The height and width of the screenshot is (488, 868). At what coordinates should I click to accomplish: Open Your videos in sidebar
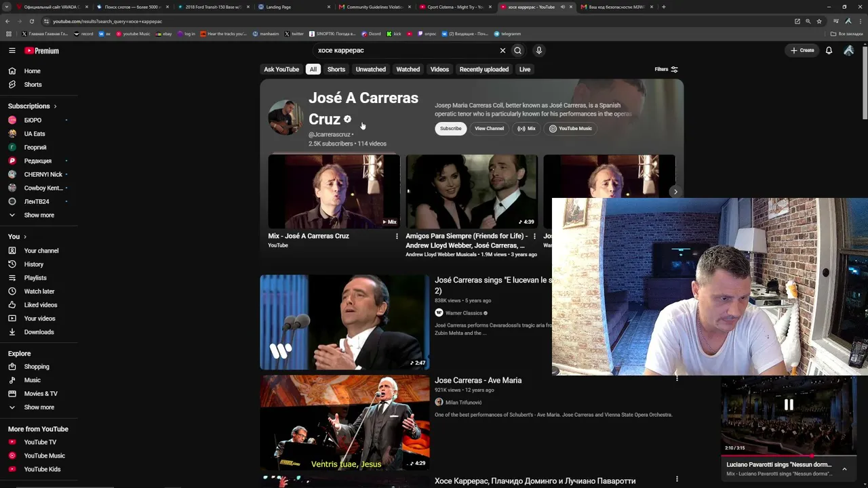click(39, 319)
